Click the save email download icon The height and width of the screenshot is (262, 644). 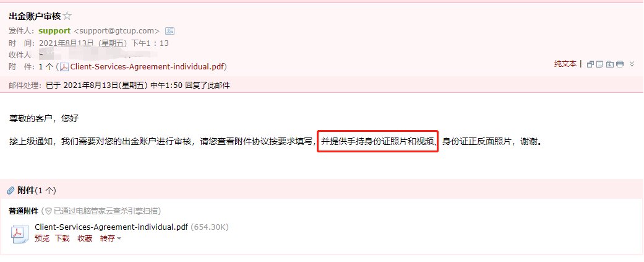610,64
